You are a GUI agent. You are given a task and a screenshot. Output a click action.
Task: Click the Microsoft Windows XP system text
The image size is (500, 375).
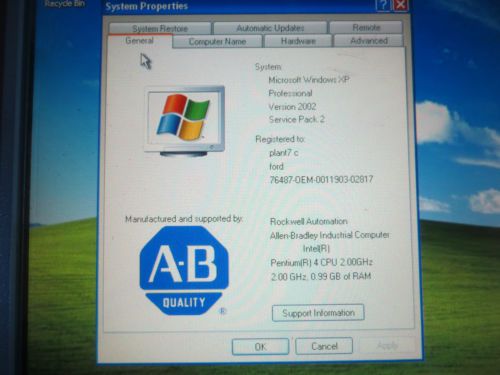[309, 80]
